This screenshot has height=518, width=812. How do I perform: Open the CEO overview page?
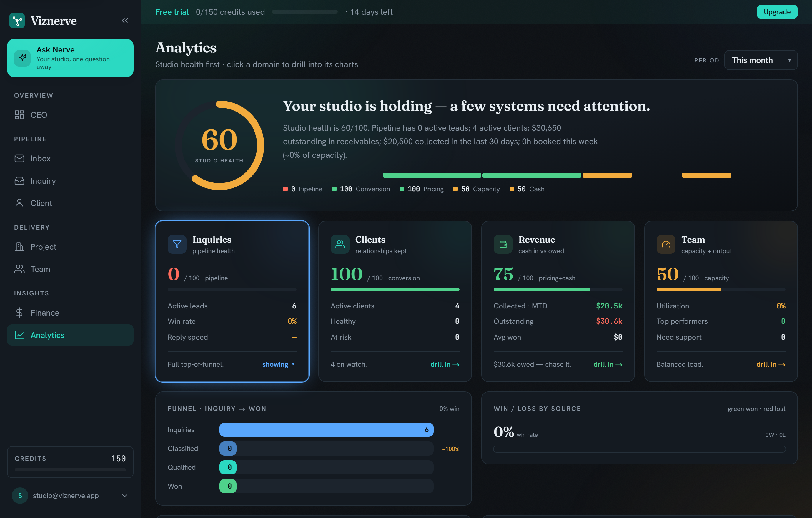click(70, 115)
